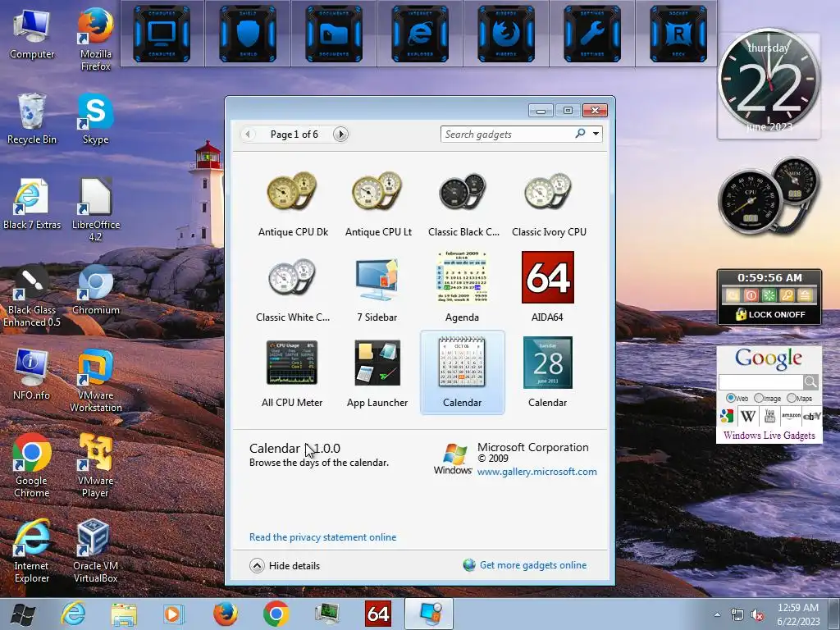Viewport: 840px width, 630px height.
Task: Select the Web radio button
Action: (x=731, y=398)
